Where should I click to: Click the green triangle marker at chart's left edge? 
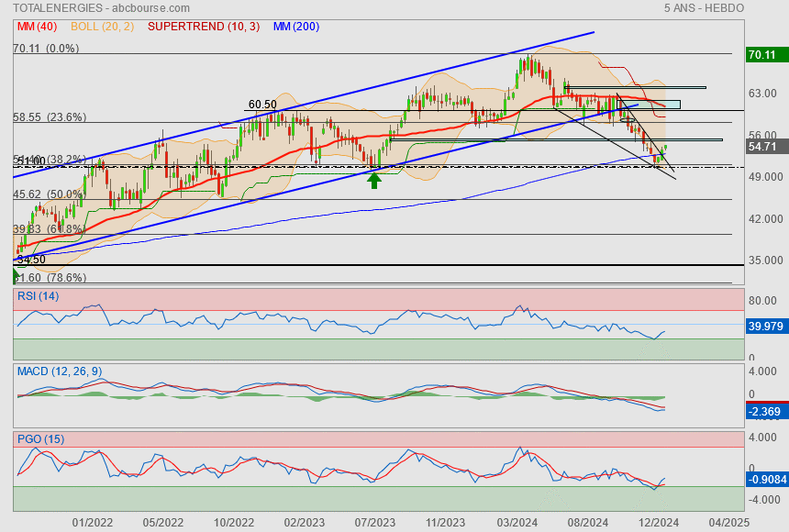coord(16,275)
